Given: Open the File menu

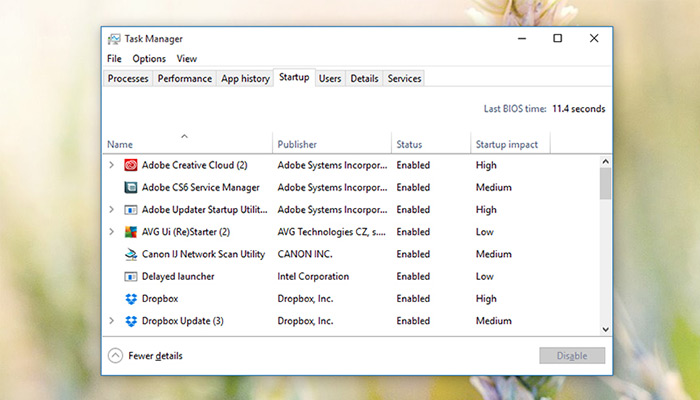Looking at the screenshot, I should [x=114, y=58].
